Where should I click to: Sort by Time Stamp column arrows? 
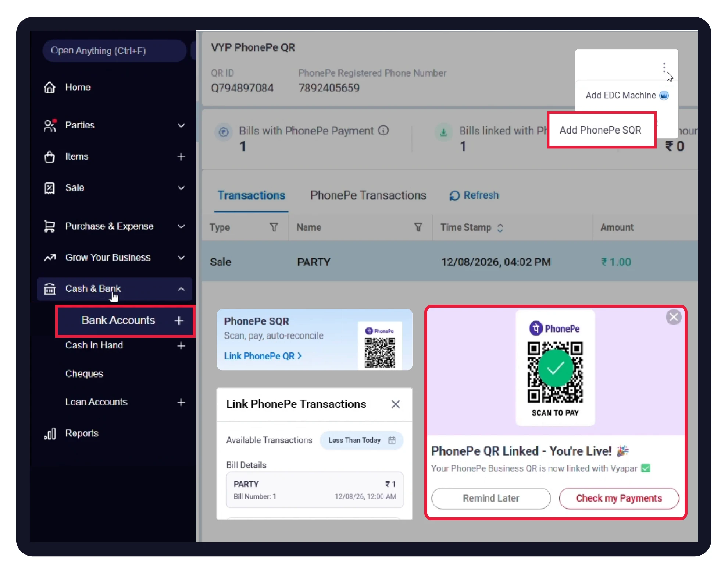pos(500,228)
